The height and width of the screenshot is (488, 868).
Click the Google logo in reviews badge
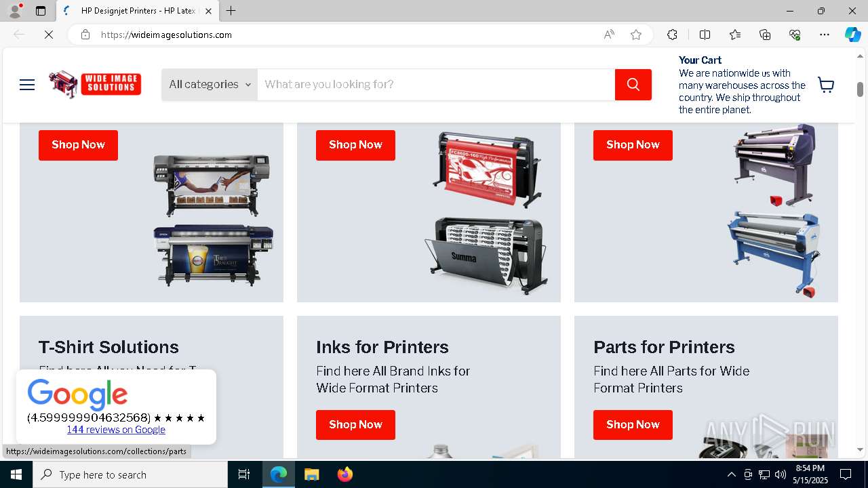click(77, 394)
